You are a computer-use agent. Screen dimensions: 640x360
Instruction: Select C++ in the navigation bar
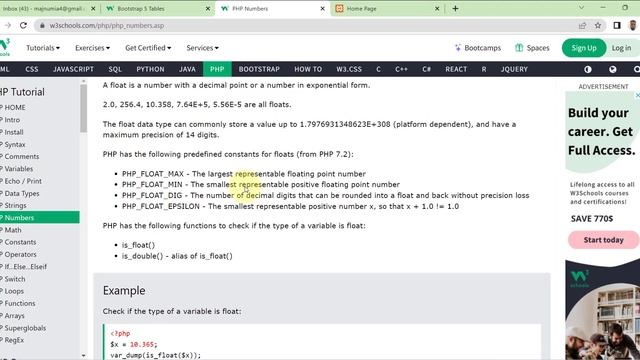401,69
